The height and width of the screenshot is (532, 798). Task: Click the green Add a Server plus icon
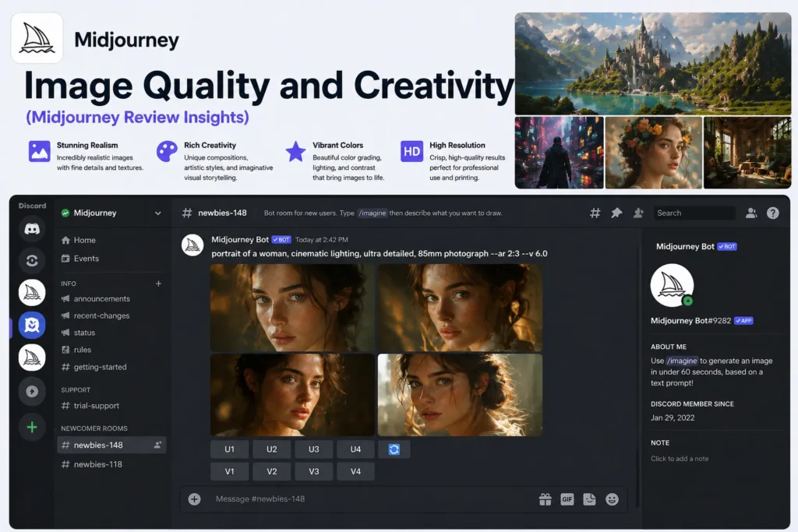click(31, 427)
